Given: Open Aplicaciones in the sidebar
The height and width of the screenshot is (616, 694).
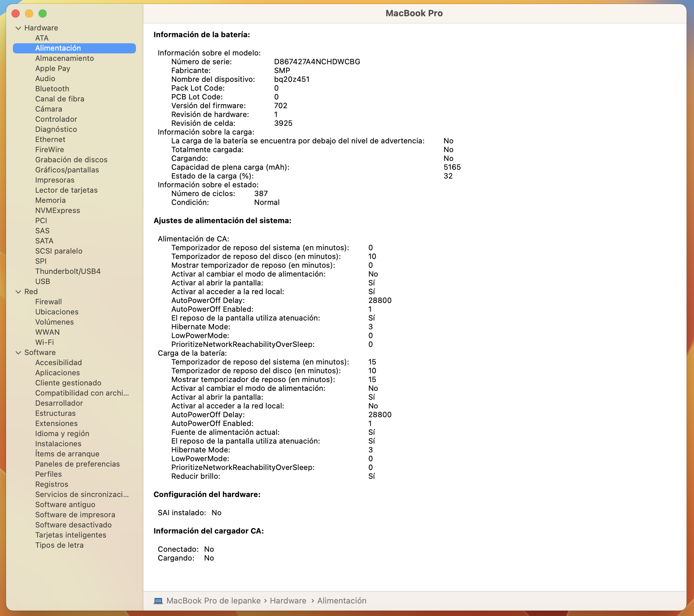Looking at the screenshot, I should (x=57, y=373).
